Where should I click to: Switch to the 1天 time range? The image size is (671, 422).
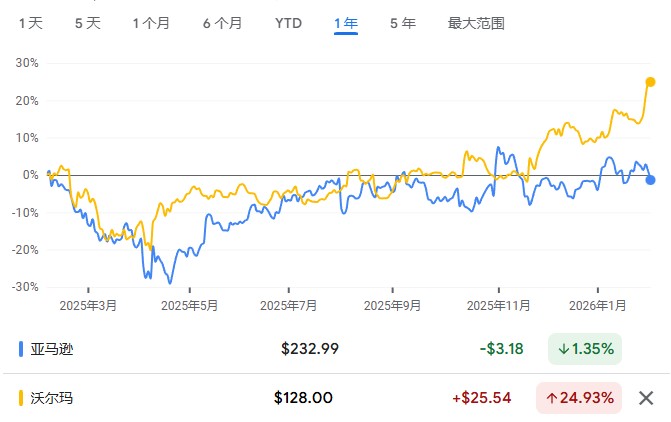click(31, 23)
